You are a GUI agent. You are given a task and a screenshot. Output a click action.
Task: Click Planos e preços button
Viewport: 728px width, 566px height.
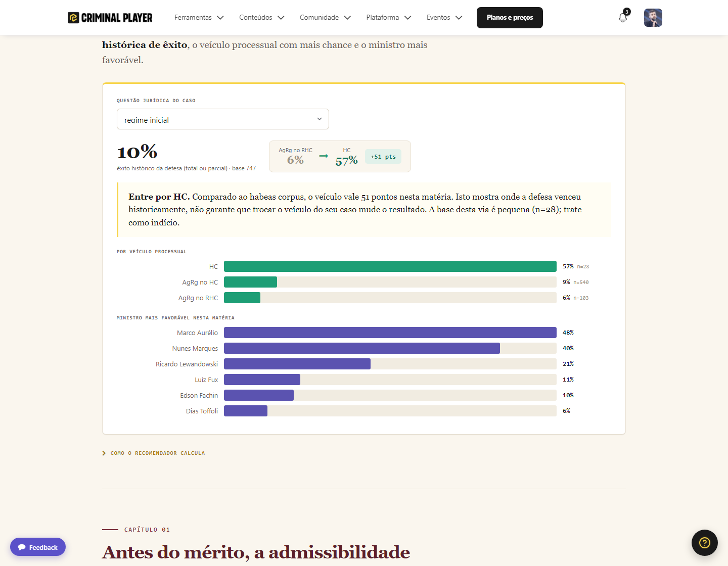coord(510,18)
